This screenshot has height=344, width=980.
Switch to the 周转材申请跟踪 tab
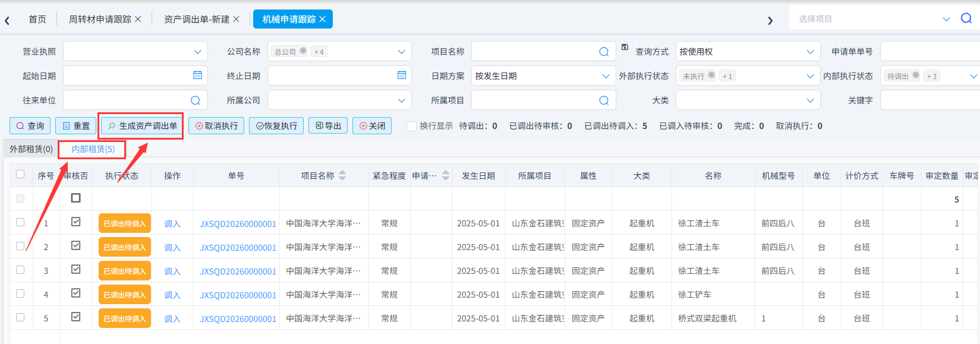[x=100, y=19]
